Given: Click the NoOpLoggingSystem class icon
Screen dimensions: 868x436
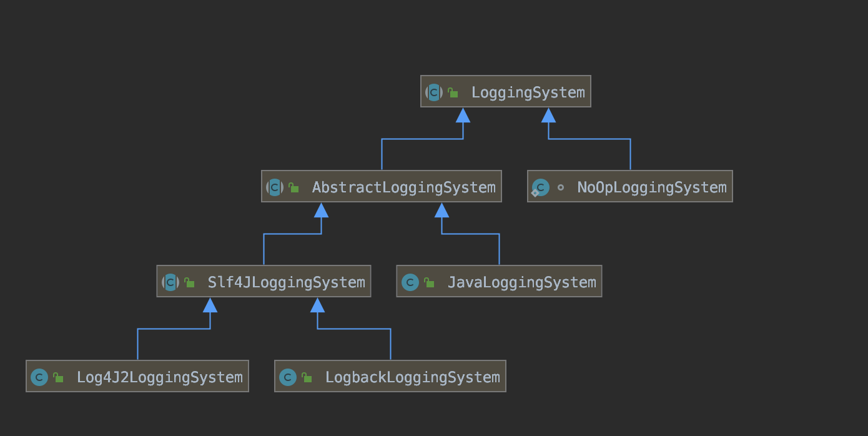Looking at the screenshot, I should pyautogui.click(x=540, y=187).
